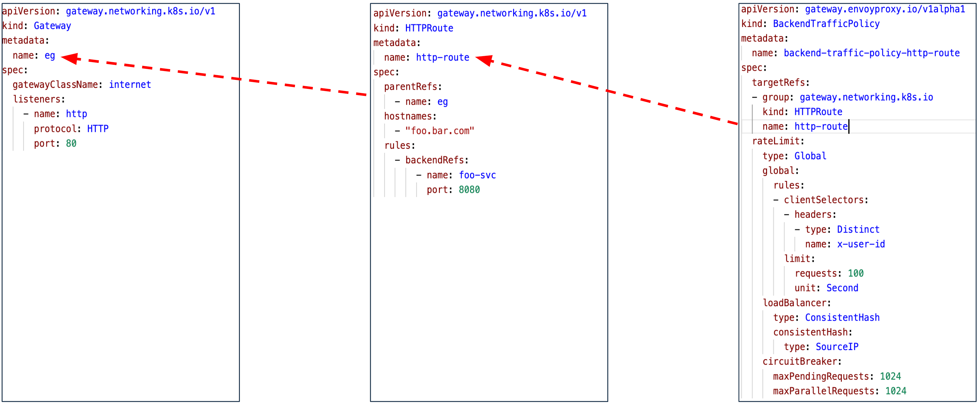The width and height of the screenshot is (980, 404).
Task: Click the 'loadBalancer:' key
Action: pyautogui.click(x=796, y=303)
